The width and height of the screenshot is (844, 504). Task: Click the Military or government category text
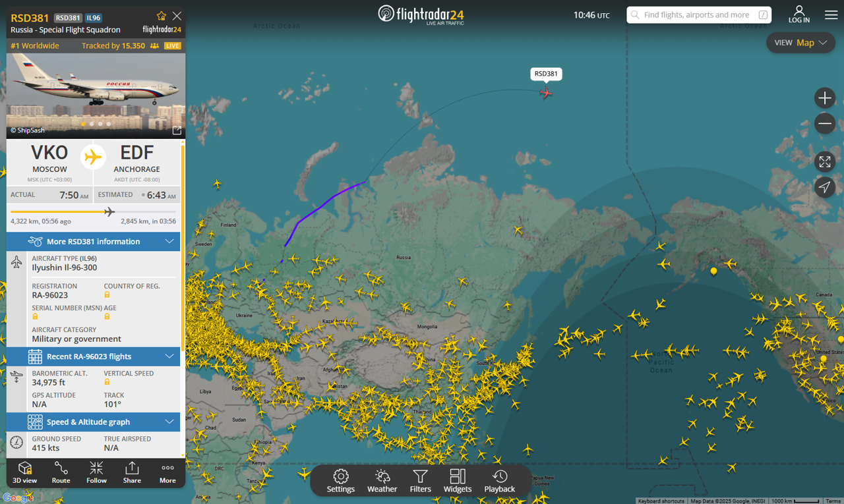coord(76,339)
